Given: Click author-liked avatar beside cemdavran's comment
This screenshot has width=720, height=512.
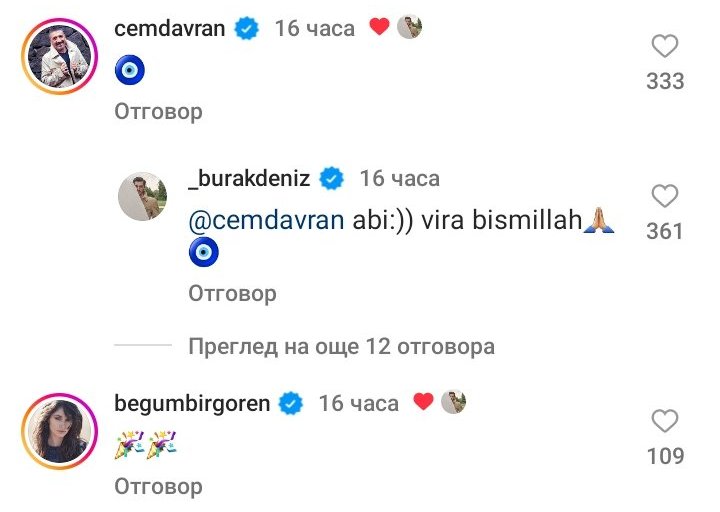Looking at the screenshot, I should (x=409, y=27).
